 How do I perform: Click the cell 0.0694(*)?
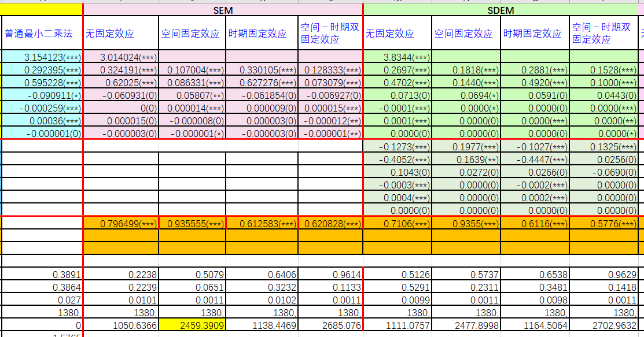[x=466, y=95]
